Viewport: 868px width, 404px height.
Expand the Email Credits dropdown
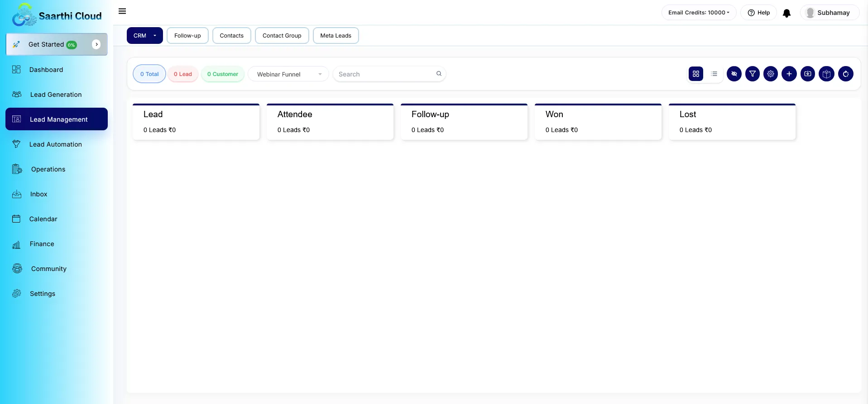[x=699, y=13]
